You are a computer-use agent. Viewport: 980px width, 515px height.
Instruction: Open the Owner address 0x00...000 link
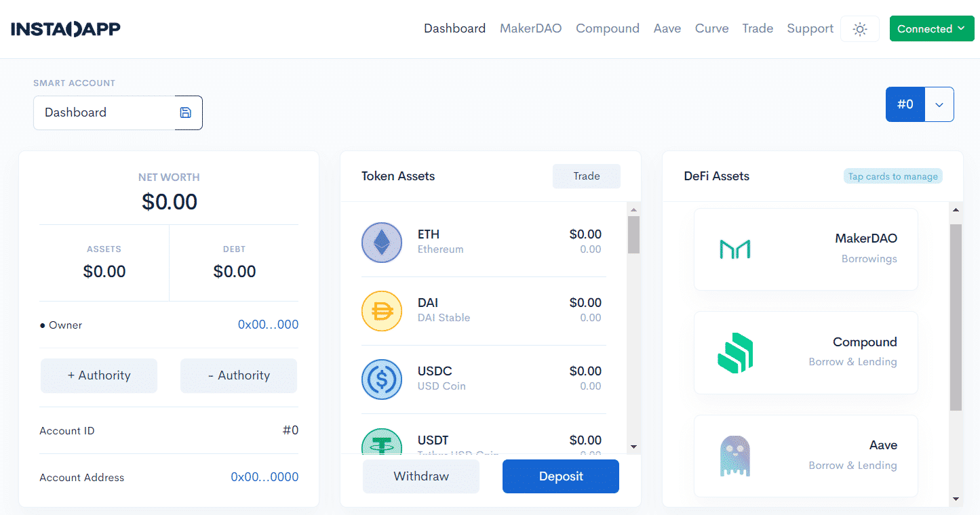tap(269, 325)
